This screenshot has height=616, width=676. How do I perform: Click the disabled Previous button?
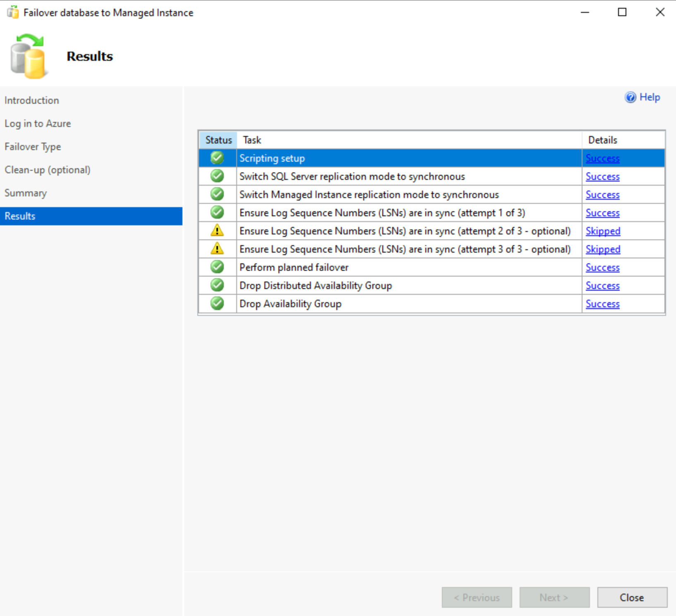(477, 597)
